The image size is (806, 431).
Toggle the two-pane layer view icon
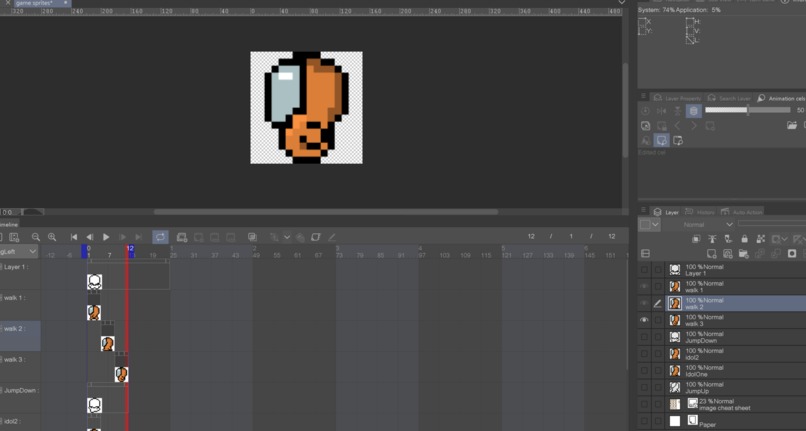(646, 254)
